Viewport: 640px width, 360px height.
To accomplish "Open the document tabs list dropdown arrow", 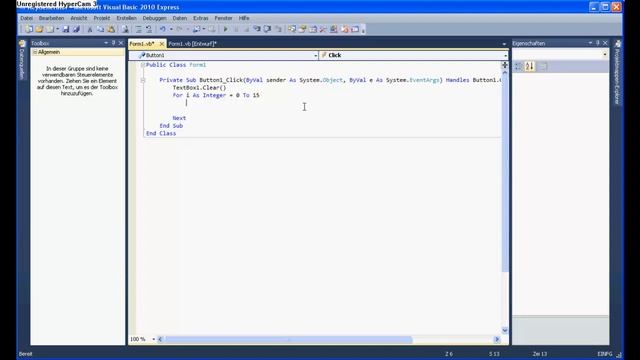I will click(x=504, y=44).
